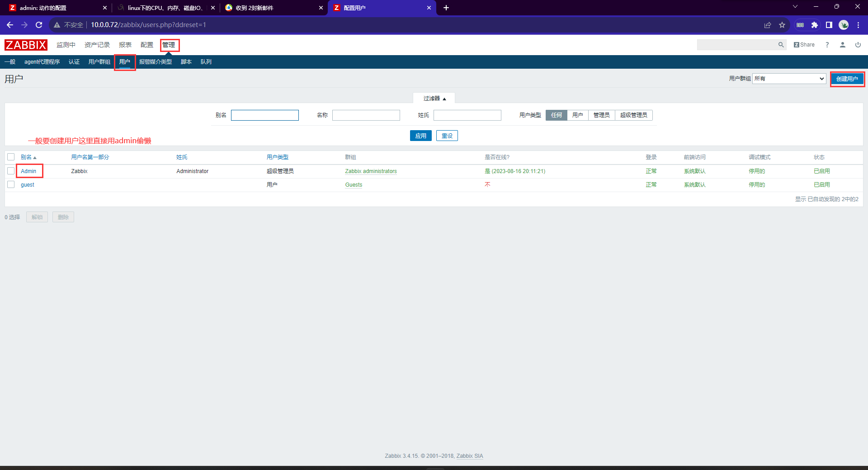This screenshot has height=470, width=868.
Task: Focus the top search field
Action: pyautogui.click(x=737, y=45)
